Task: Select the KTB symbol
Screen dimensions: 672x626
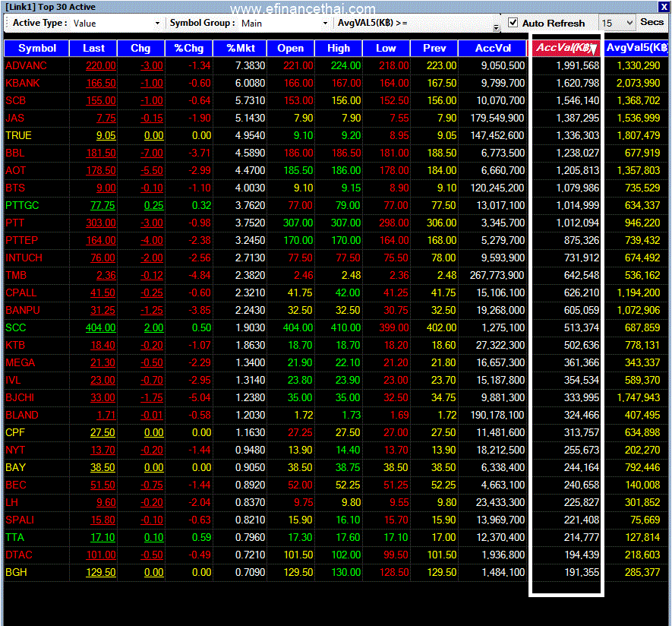Action: pos(15,345)
